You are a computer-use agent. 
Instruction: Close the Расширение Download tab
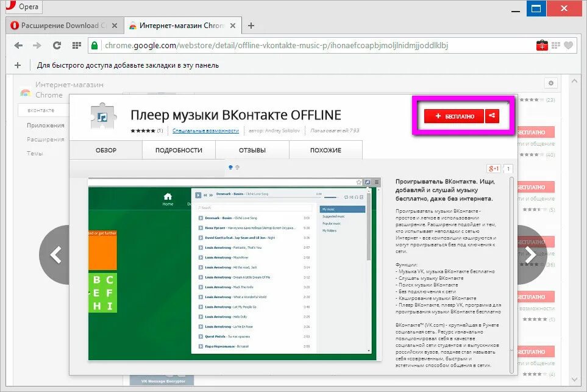coord(115,26)
